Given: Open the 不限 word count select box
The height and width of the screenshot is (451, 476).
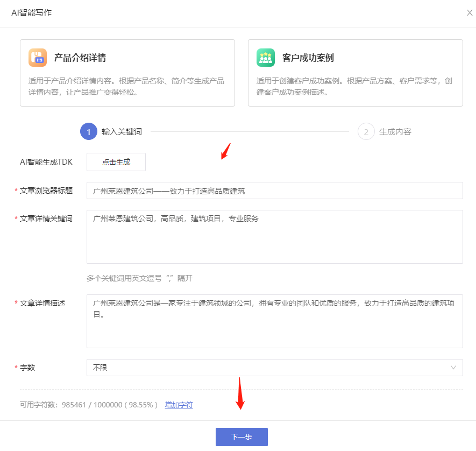Looking at the screenshot, I should click(269, 368).
